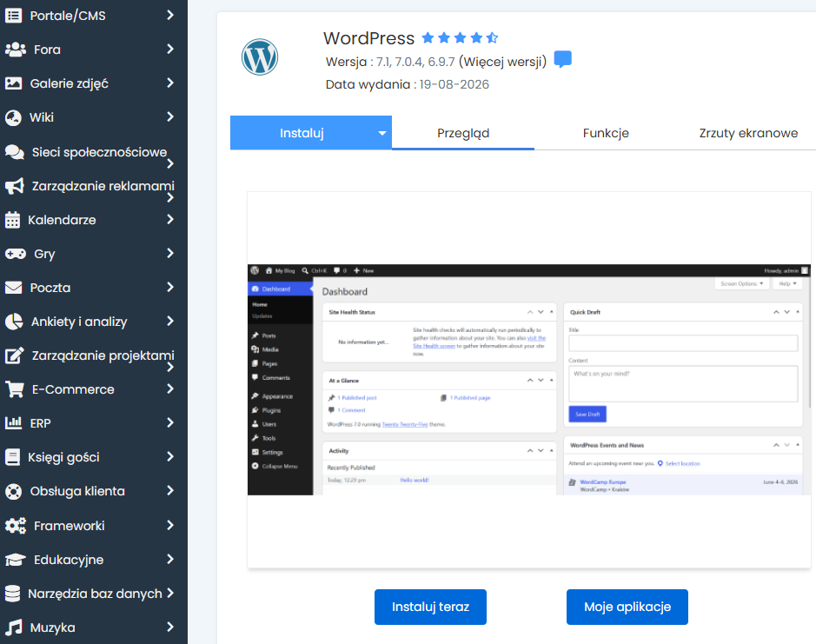
Task: Click the Obsługa klienta lifebuoy icon
Action: pos(13,491)
